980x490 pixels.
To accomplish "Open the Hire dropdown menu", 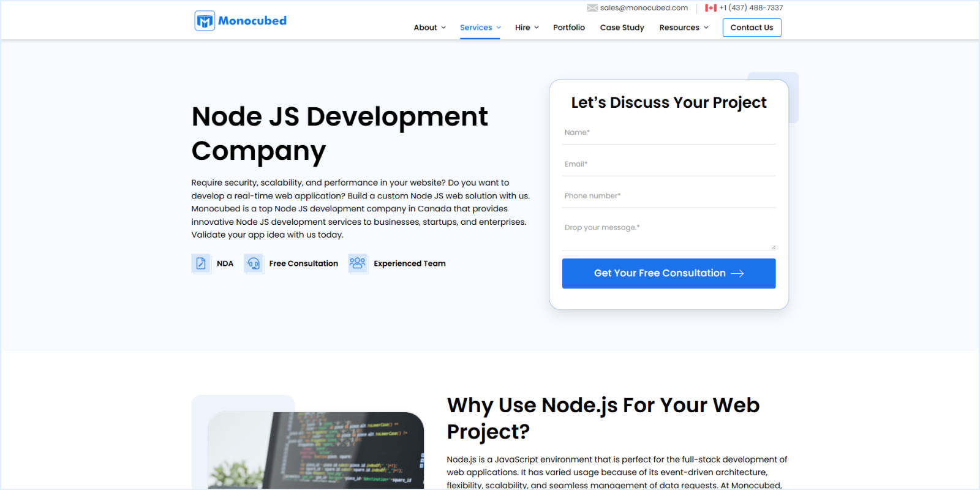I will tap(527, 28).
